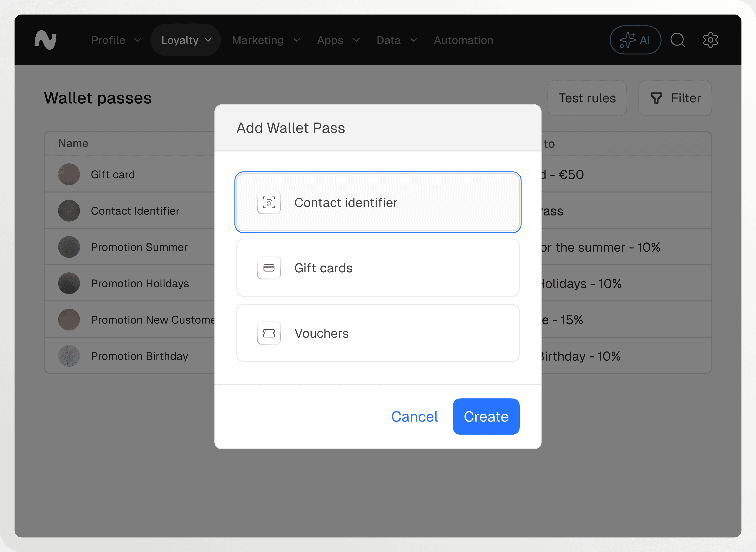Image resolution: width=756 pixels, height=552 pixels.
Task: Click the N logo home icon
Action: [x=46, y=40]
